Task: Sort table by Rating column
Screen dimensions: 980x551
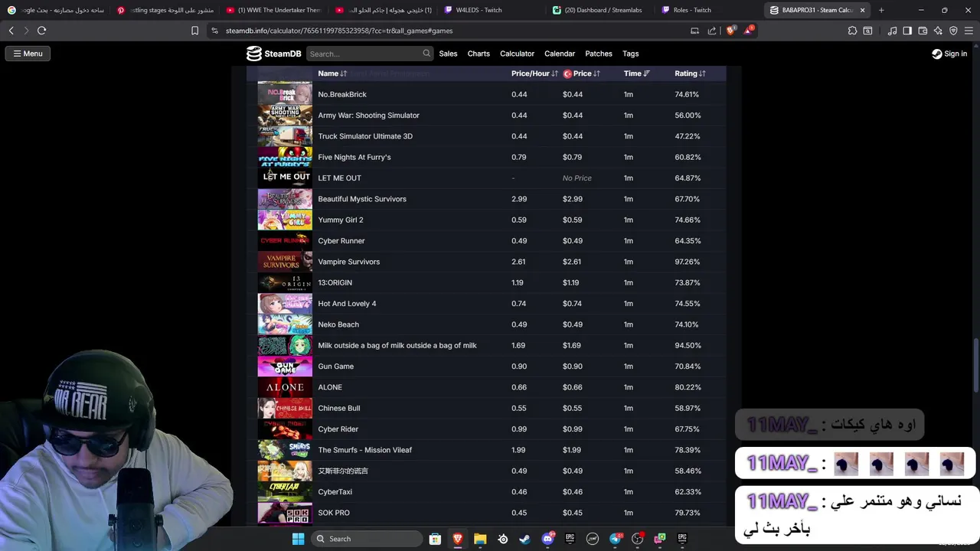Action: pos(690,73)
